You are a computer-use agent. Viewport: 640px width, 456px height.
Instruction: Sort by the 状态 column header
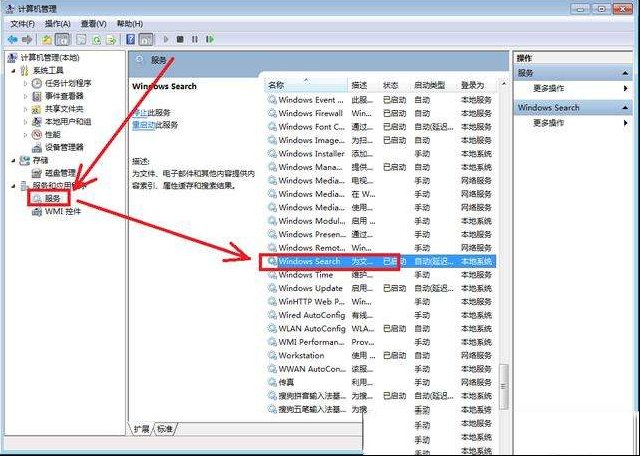coord(395,85)
